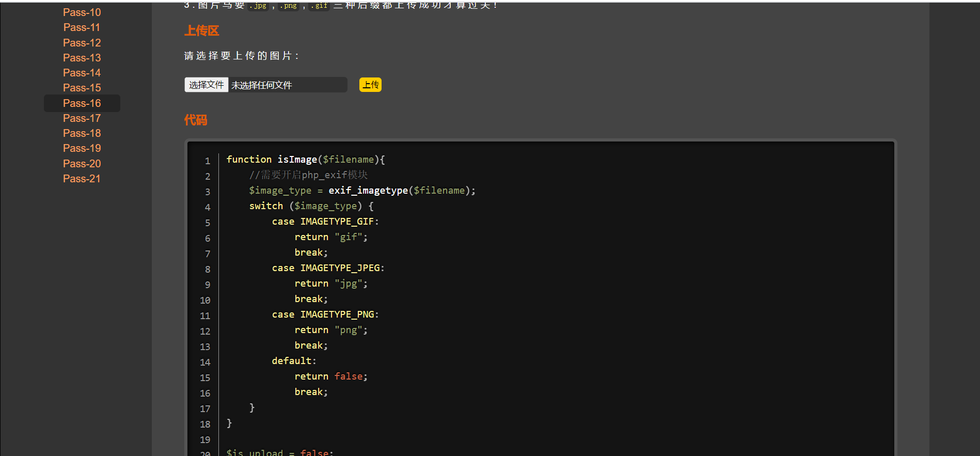Open Pass-14 challenge link
The image size is (980, 456).
82,73
